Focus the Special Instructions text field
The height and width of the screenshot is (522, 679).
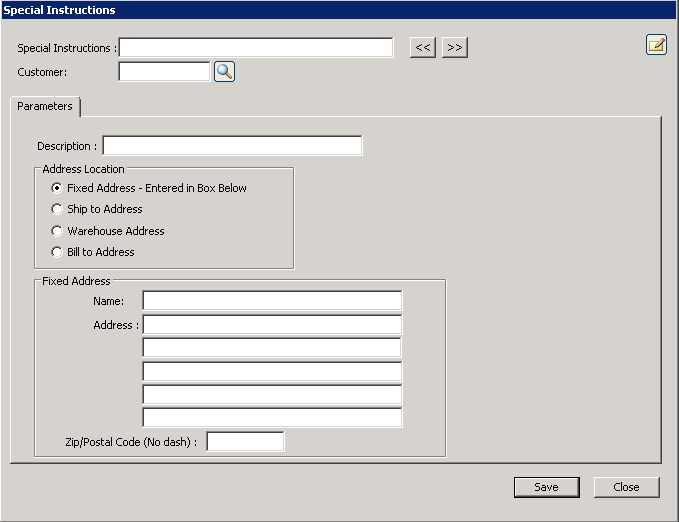tap(256, 48)
